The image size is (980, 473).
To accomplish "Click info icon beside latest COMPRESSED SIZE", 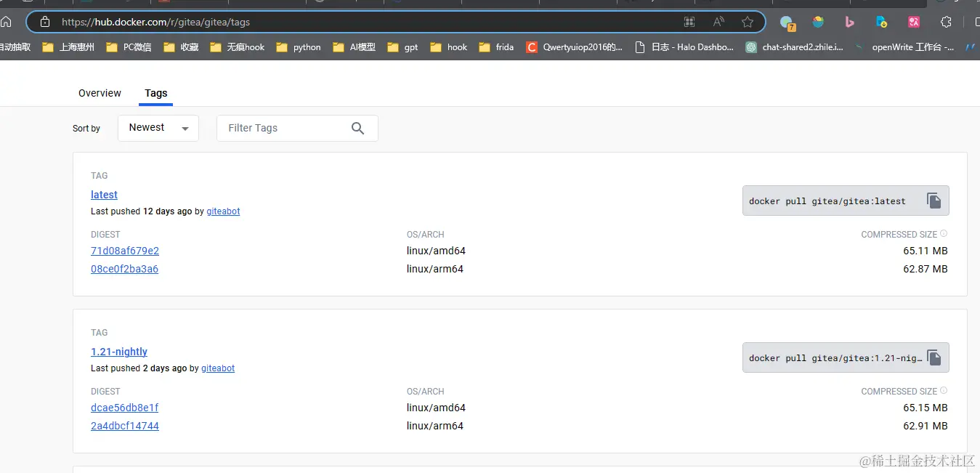I will 944,234.
